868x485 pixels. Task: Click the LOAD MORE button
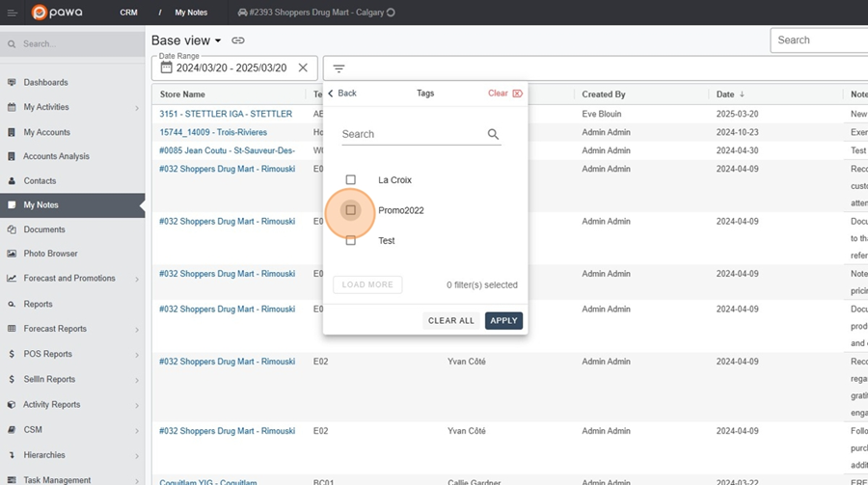pyautogui.click(x=367, y=284)
